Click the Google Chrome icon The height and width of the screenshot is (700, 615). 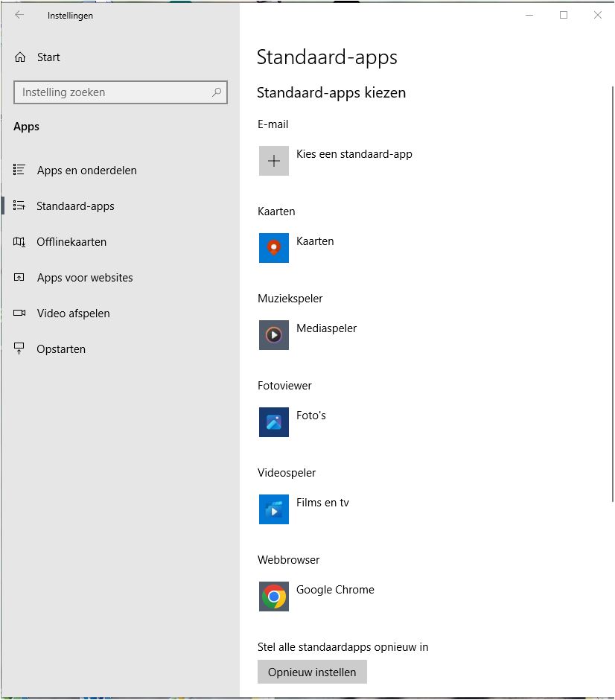coord(274,596)
